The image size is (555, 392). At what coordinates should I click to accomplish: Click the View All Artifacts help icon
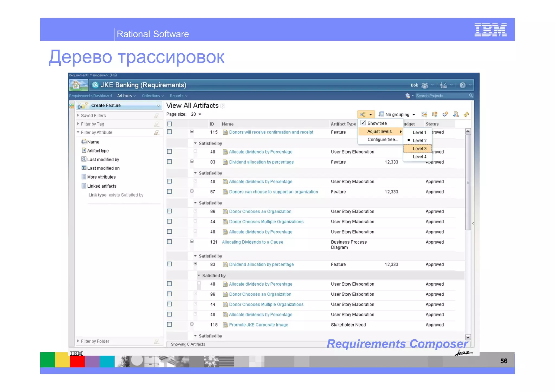[223, 106]
